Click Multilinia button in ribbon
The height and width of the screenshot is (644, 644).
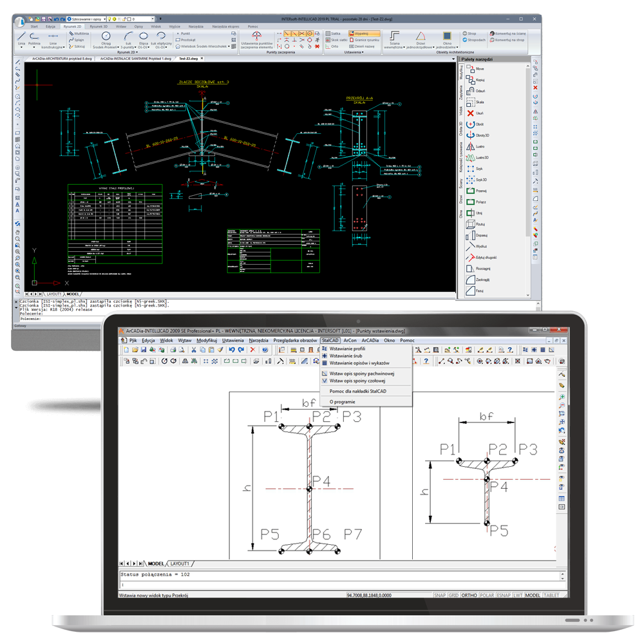(79, 33)
